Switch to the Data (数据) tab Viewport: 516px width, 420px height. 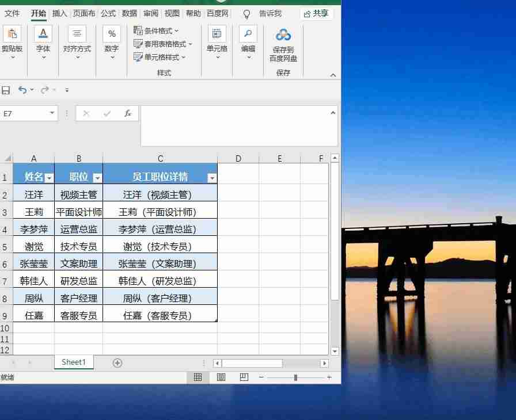click(x=130, y=13)
